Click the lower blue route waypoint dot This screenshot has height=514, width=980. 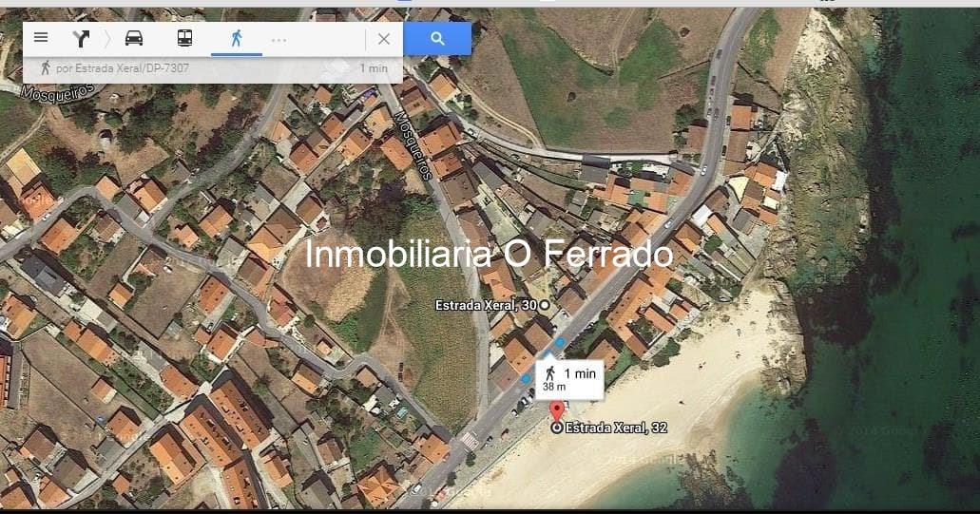527,379
